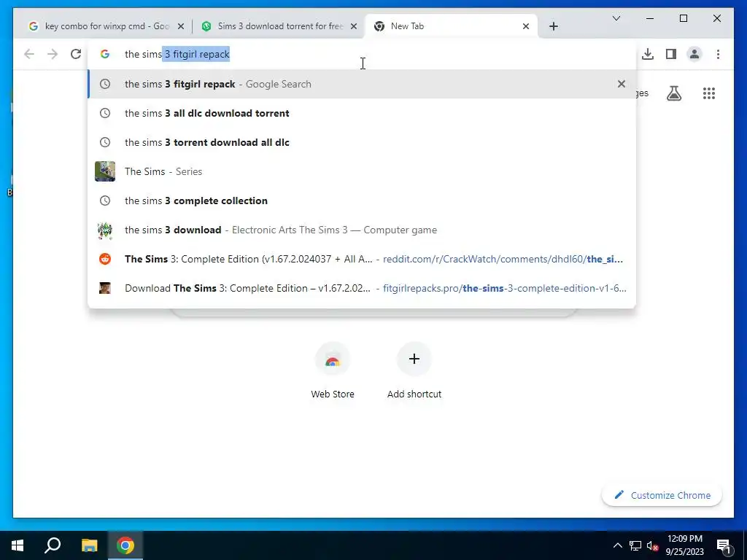Remove the fitgirl repack suggestion
This screenshot has width=747, height=560.
coord(621,84)
